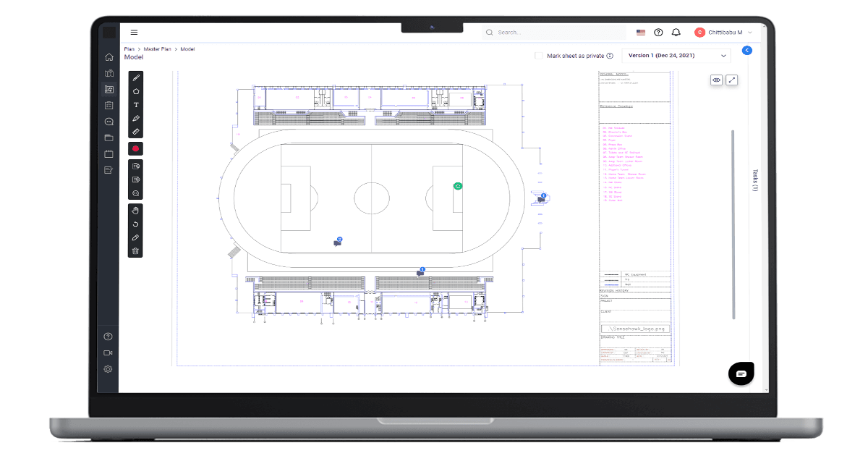Select the Text annotation tool

[136, 104]
